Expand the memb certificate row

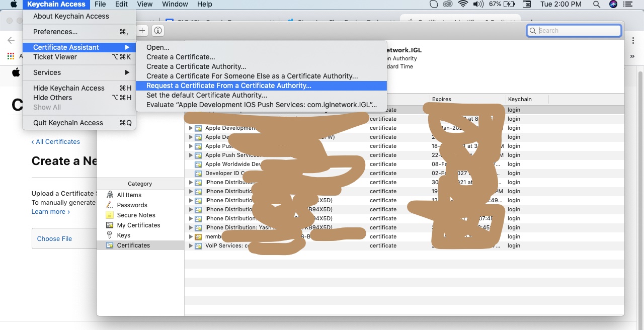click(191, 237)
